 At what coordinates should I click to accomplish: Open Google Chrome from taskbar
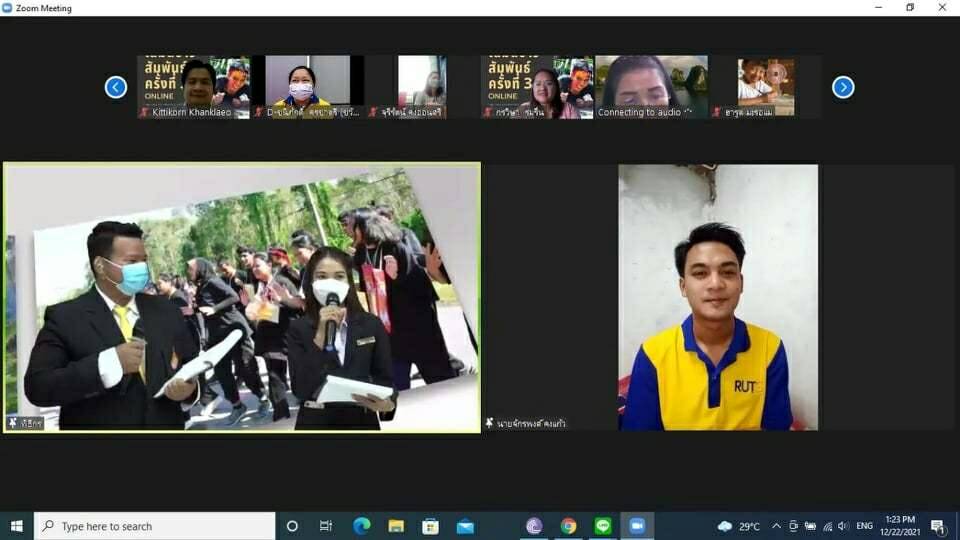(x=568, y=526)
